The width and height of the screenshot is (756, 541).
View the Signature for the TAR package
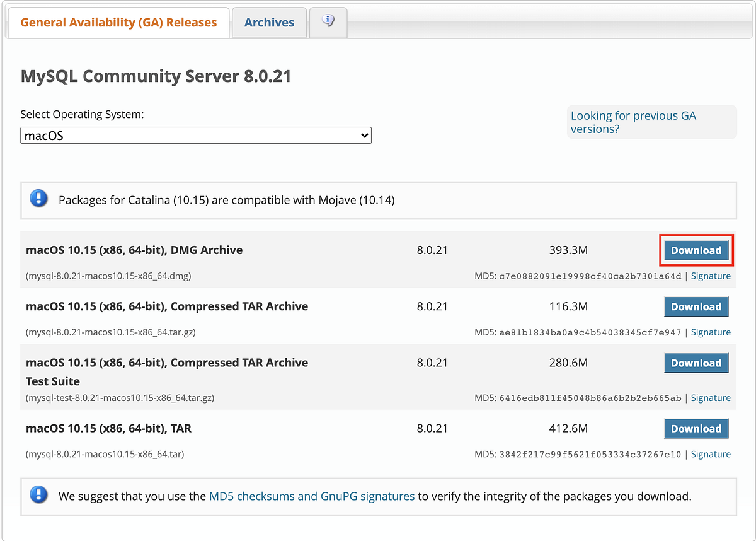click(x=711, y=454)
